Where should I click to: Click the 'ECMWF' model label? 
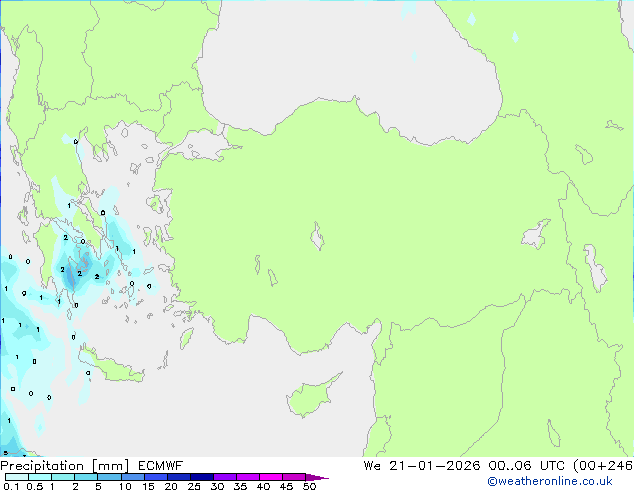click(x=161, y=466)
